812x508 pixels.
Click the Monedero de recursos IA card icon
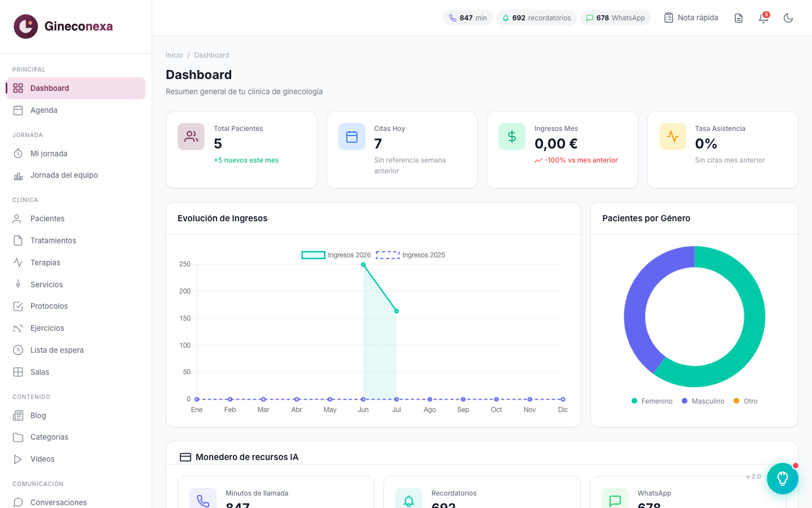[x=186, y=457]
